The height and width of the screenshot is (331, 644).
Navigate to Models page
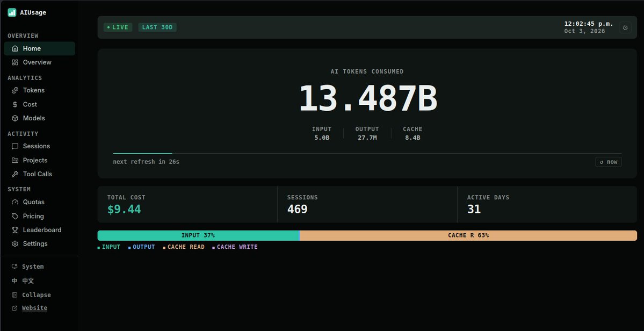(39, 118)
